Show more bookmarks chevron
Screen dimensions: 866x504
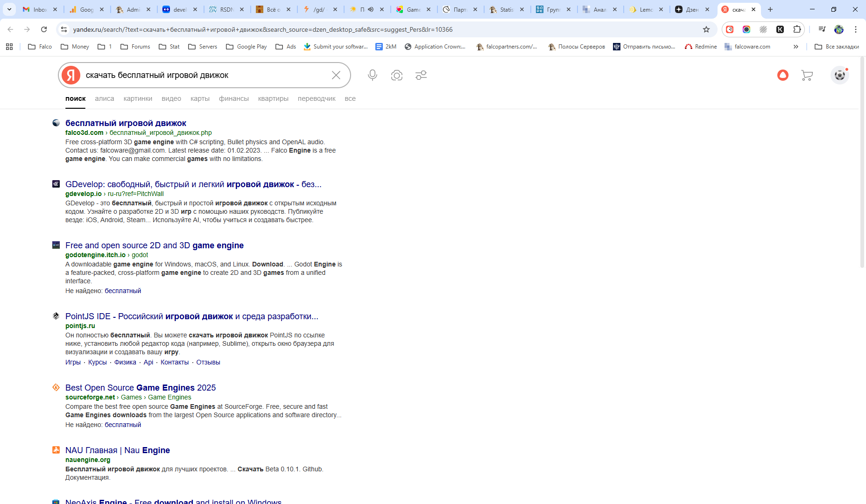pyautogui.click(x=796, y=47)
